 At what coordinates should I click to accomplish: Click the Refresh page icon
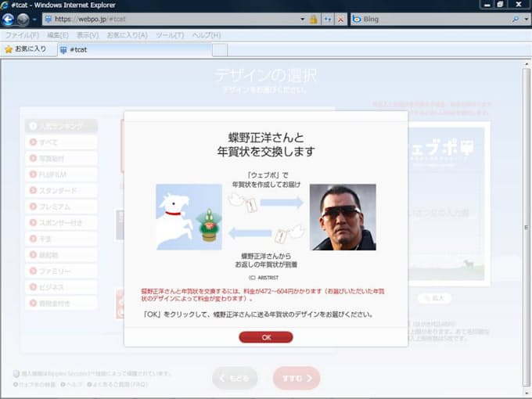click(x=328, y=19)
